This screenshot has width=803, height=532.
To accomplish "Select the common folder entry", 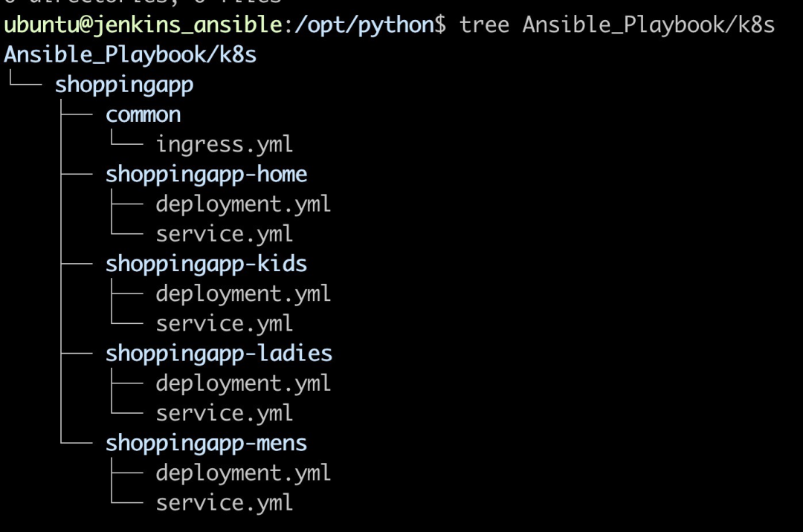I will 143,114.
